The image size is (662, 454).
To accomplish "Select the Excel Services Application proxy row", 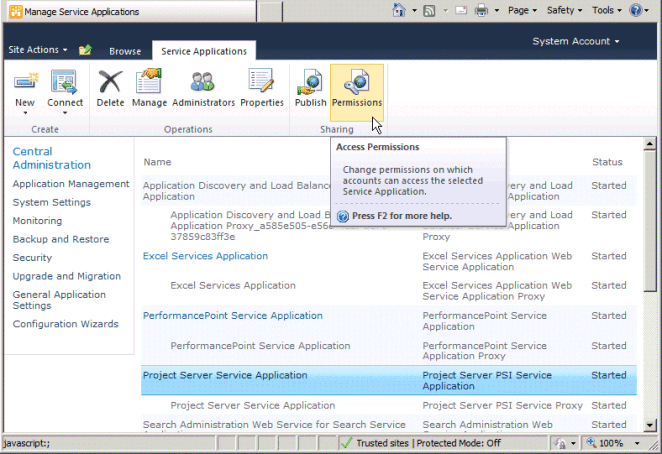I will (389, 291).
